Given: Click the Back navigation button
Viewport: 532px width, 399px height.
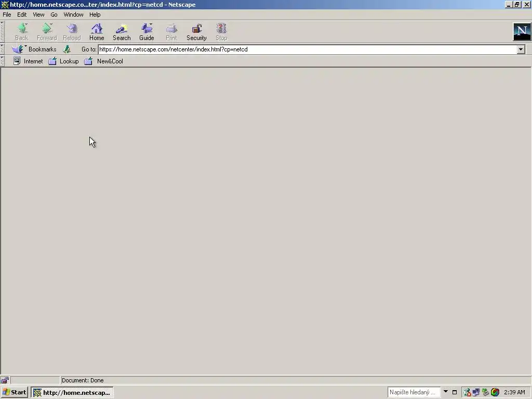Looking at the screenshot, I should [22, 32].
